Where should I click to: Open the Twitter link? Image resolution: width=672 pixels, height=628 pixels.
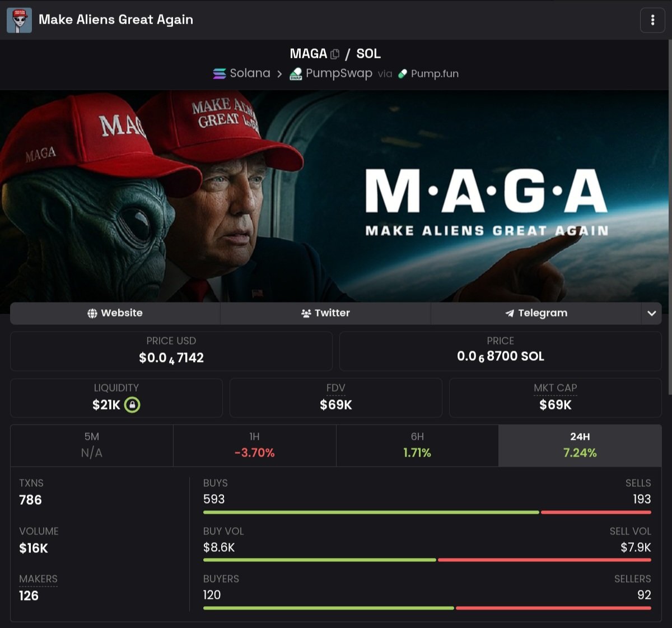tap(325, 313)
